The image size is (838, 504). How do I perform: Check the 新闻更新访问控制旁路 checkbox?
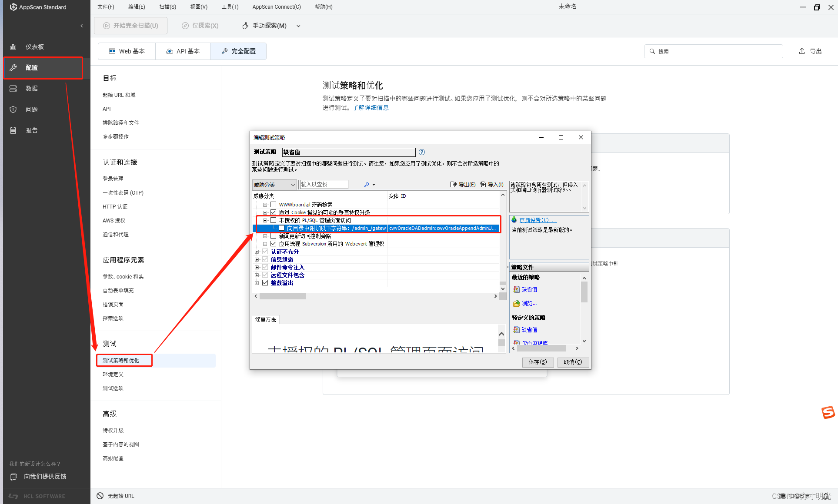[x=274, y=236]
